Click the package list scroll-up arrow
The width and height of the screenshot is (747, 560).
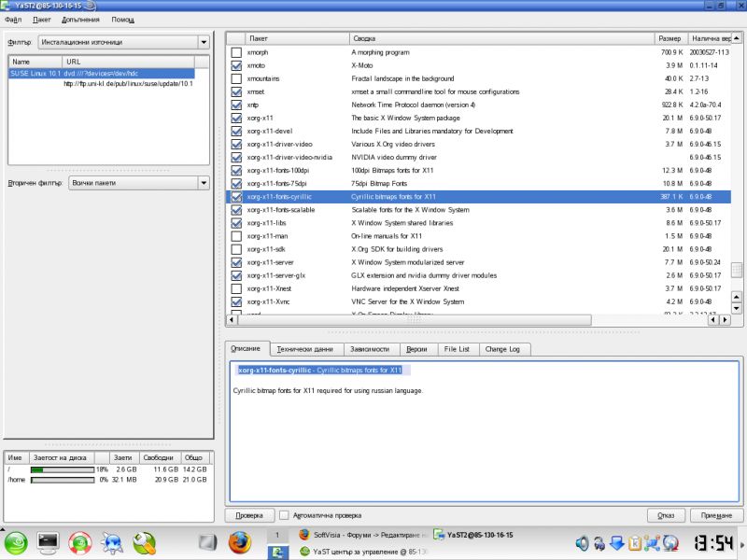tap(737, 37)
